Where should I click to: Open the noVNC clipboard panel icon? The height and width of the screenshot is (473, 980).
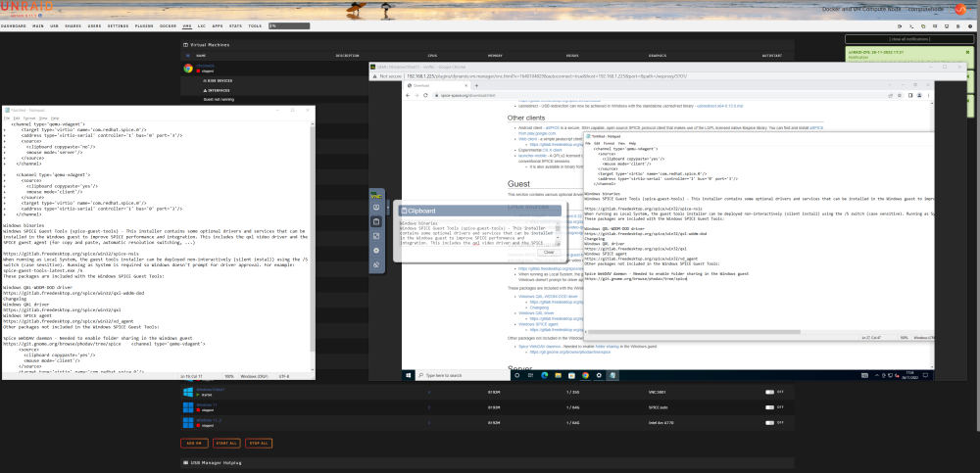pyautogui.click(x=376, y=221)
